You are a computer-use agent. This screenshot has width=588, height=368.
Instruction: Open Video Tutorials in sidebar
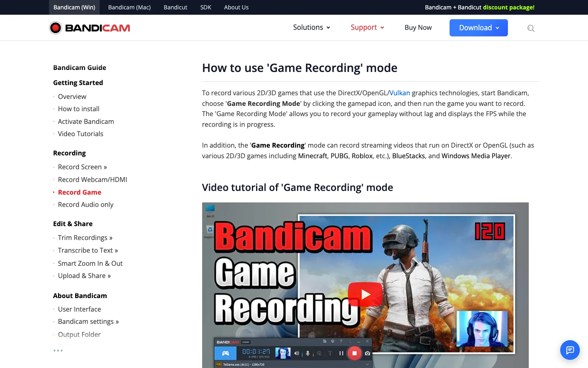(x=81, y=134)
